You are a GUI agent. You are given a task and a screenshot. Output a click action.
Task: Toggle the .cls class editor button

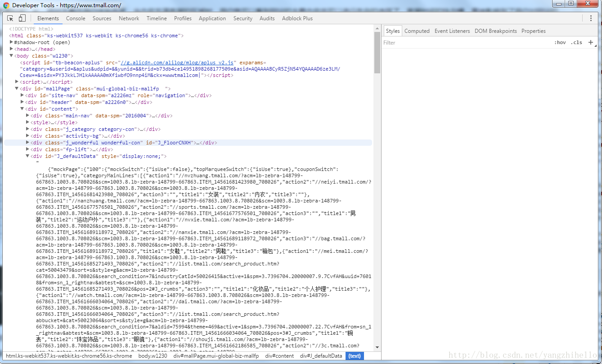576,42
